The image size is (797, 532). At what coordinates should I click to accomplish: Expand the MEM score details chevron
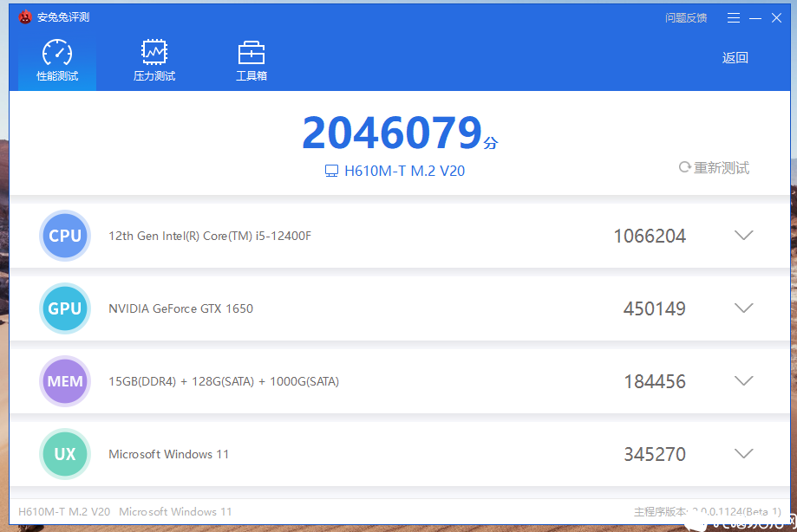click(743, 380)
